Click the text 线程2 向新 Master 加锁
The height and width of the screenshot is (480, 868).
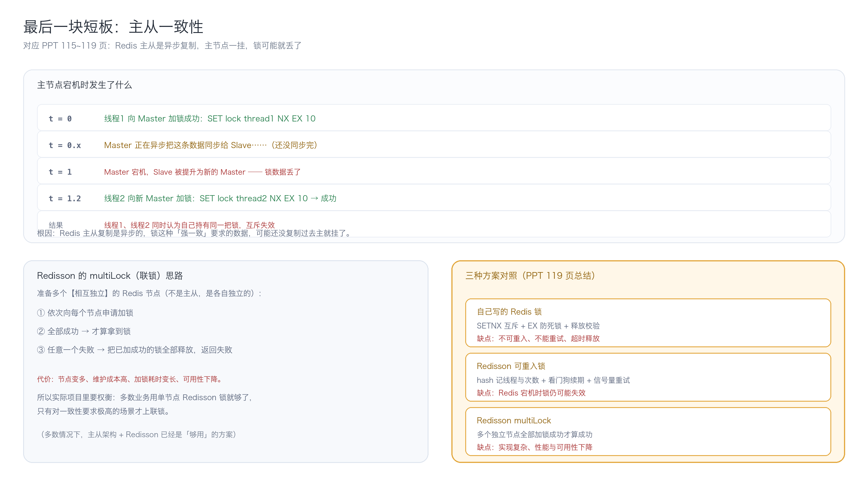pyautogui.click(x=220, y=198)
